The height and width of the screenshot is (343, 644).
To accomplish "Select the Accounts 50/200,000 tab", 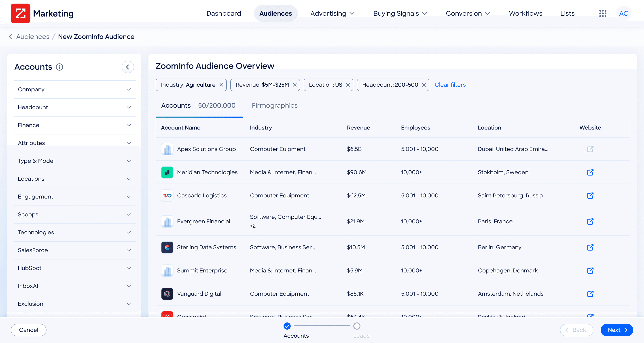I will [199, 106].
